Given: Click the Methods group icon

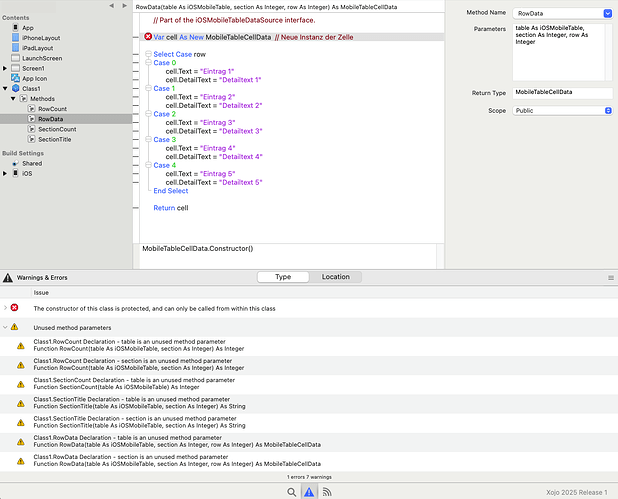Looking at the screenshot, I should 24,99.
